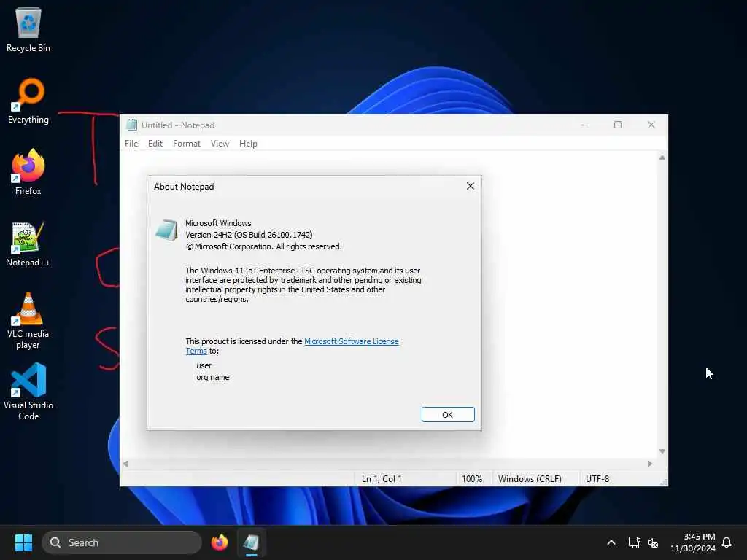Click the 'org name' licensee text
The image size is (747, 560).
pos(213,377)
